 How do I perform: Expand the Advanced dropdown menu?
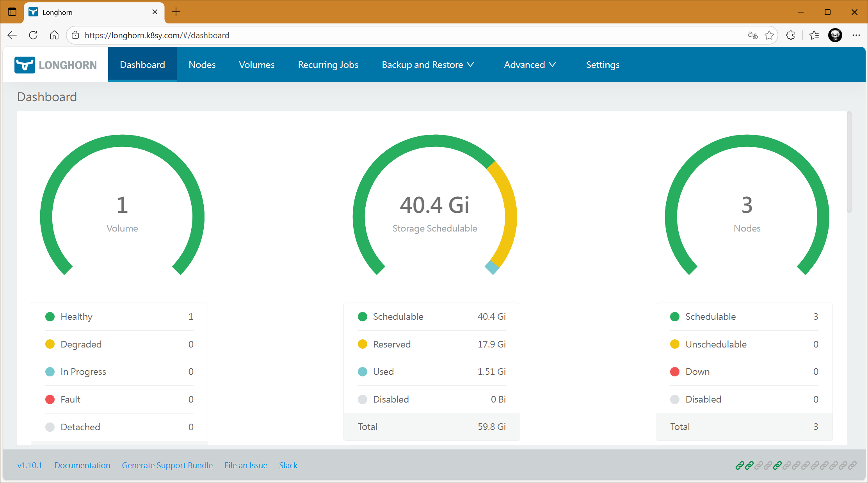coord(530,65)
